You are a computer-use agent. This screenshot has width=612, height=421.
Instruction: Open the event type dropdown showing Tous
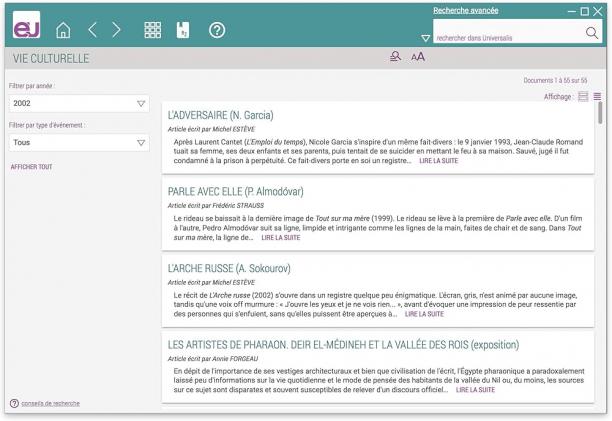pyautogui.click(x=79, y=142)
